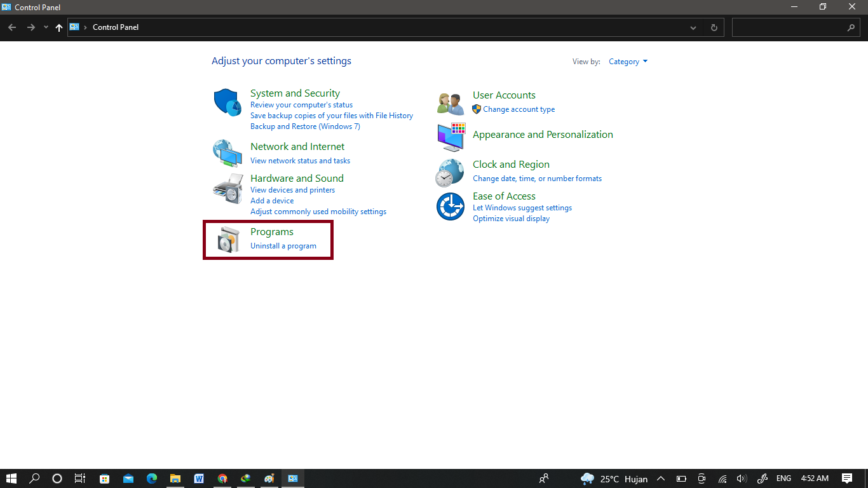Image resolution: width=868 pixels, height=488 pixels.
Task: Open the Programs category heading
Action: pyautogui.click(x=272, y=232)
